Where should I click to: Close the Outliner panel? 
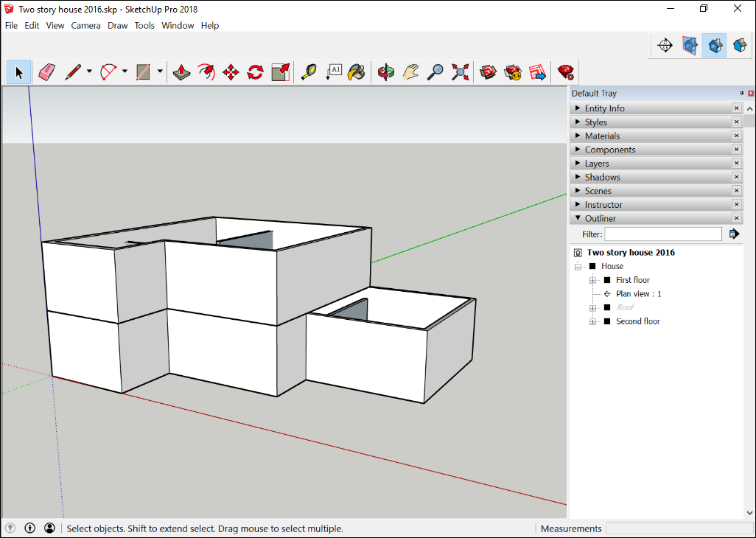pos(736,218)
